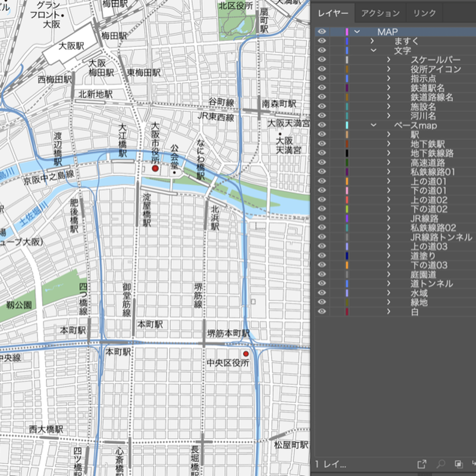Collapse the 文字 sublayer group
476x476 pixels.
373,51
